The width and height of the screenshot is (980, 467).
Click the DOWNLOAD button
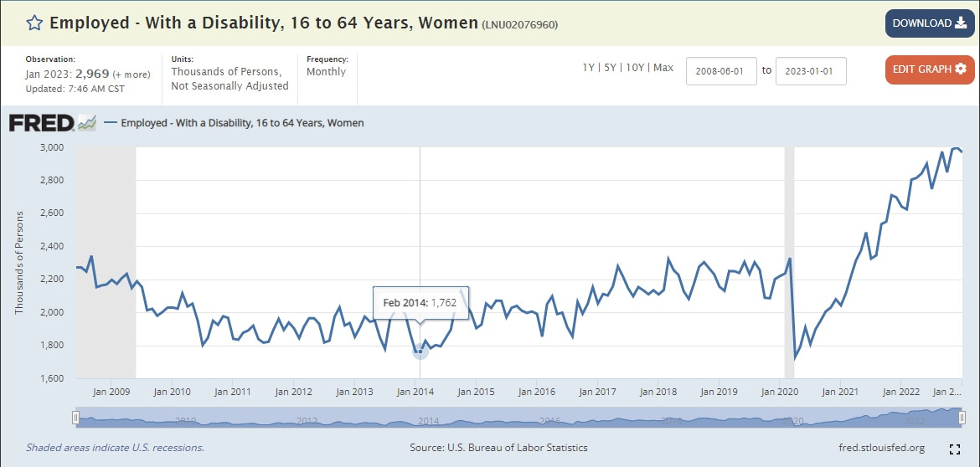930,23
